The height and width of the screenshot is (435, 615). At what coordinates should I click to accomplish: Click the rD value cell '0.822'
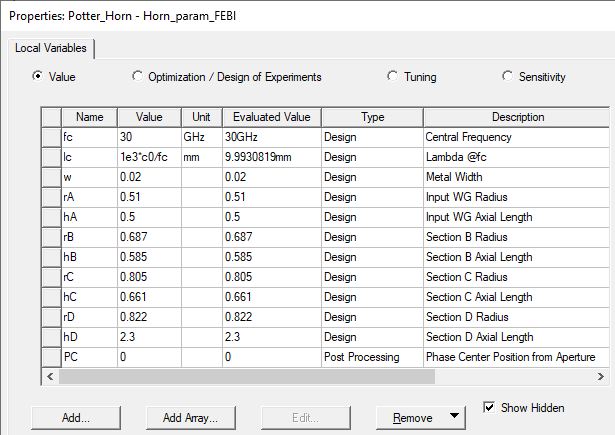coord(149,317)
